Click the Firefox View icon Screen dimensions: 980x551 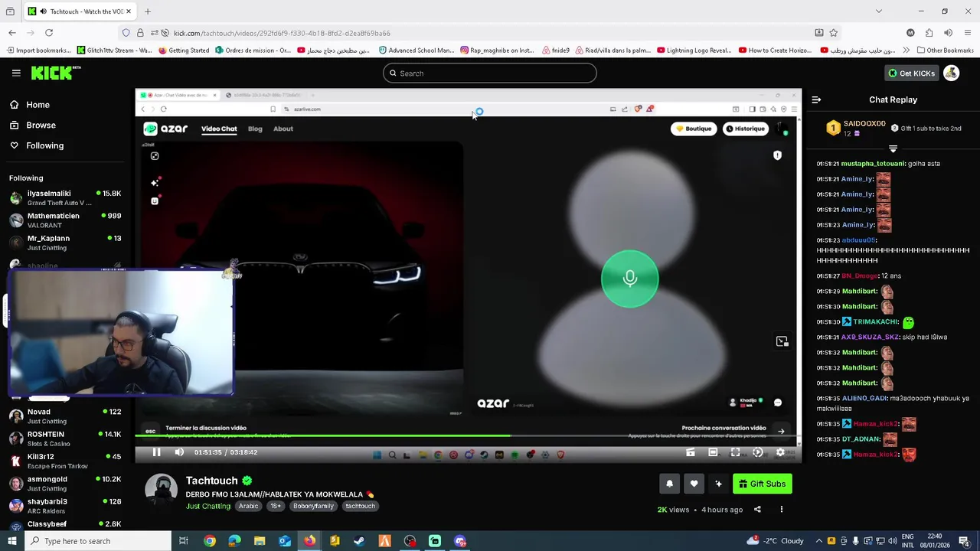click(10, 11)
